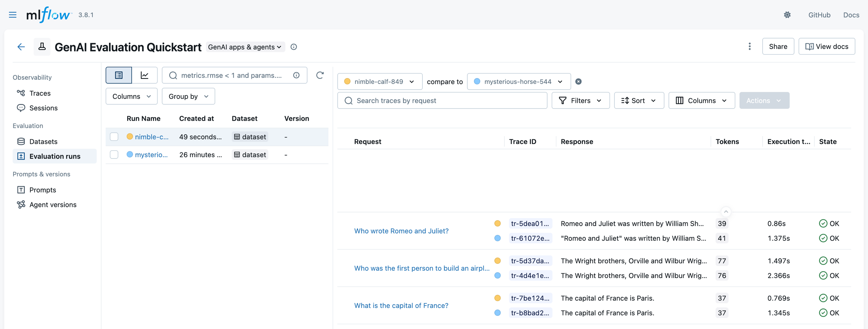This screenshot has width=868, height=329.
Task: Open the hamburger navigation menu
Action: pyautogui.click(x=13, y=15)
